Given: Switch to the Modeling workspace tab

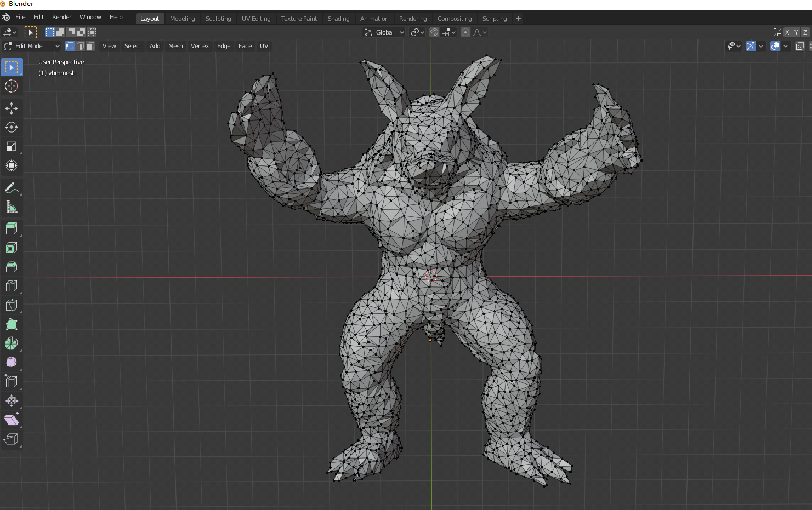Looking at the screenshot, I should click(x=182, y=19).
